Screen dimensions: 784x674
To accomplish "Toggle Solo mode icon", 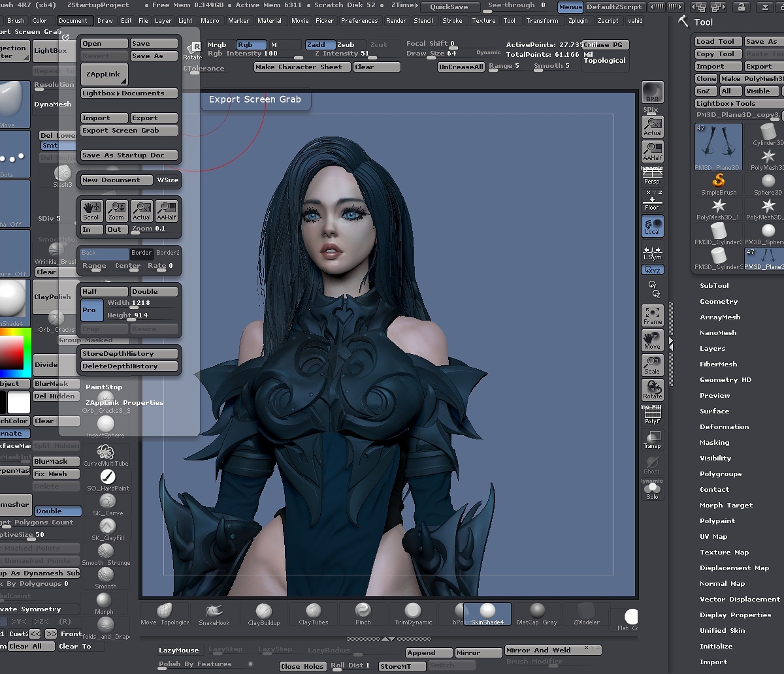I will [x=652, y=490].
